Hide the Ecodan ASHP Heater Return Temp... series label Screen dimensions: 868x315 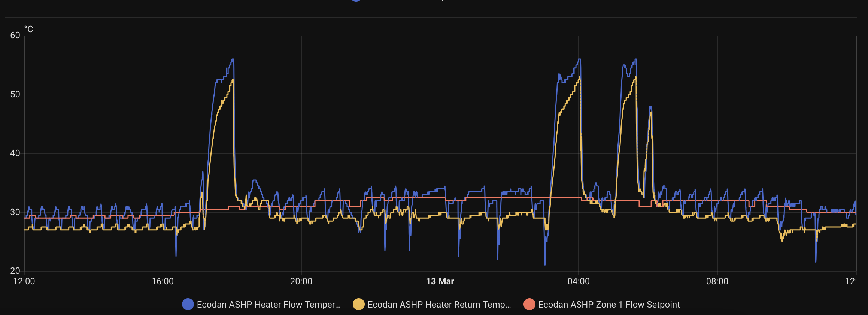click(439, 305)
